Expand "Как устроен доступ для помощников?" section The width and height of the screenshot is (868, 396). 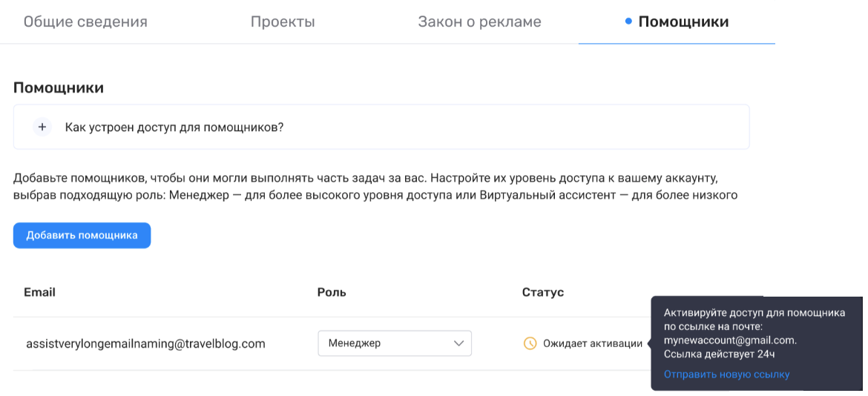point(174,128)
